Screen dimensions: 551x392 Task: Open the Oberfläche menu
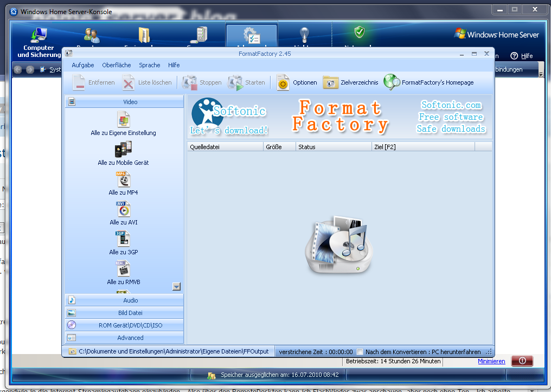[x=116, y=65]
